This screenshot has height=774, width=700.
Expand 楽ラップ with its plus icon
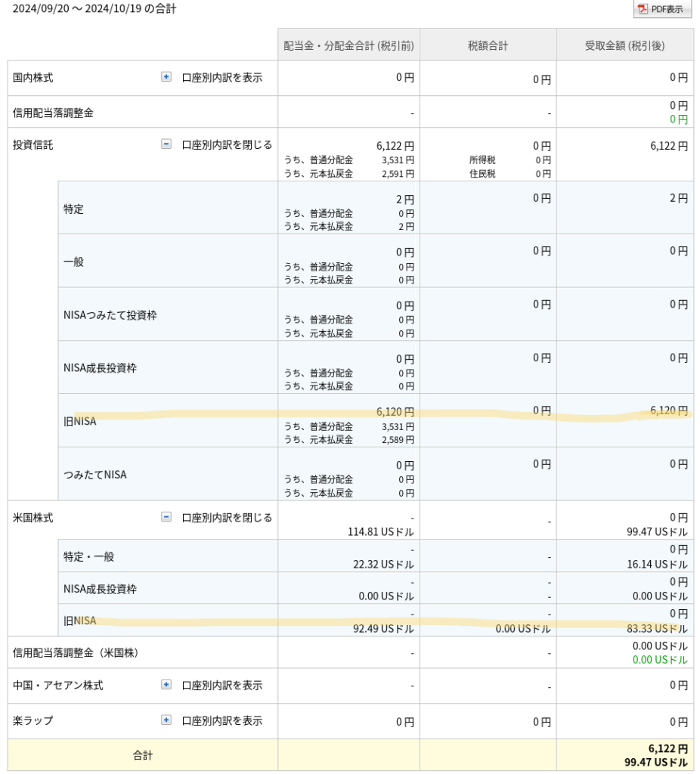click(x=166, y=720)
